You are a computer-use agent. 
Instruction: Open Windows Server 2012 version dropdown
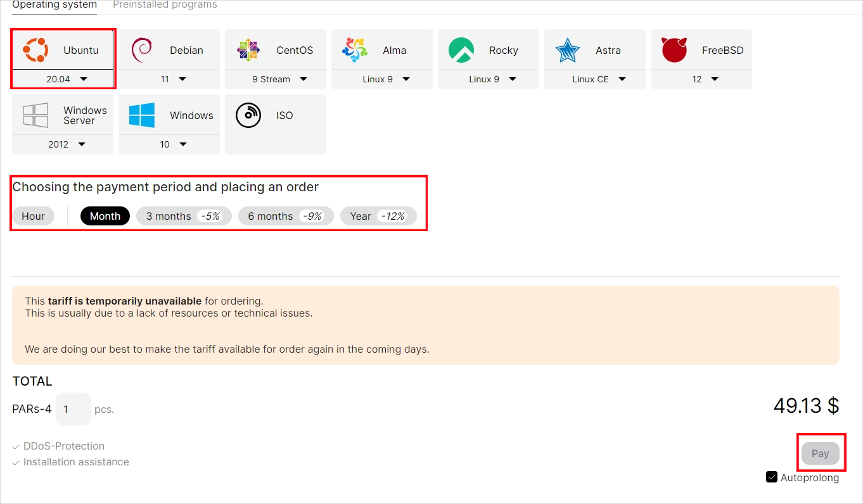tap(63, 144)
